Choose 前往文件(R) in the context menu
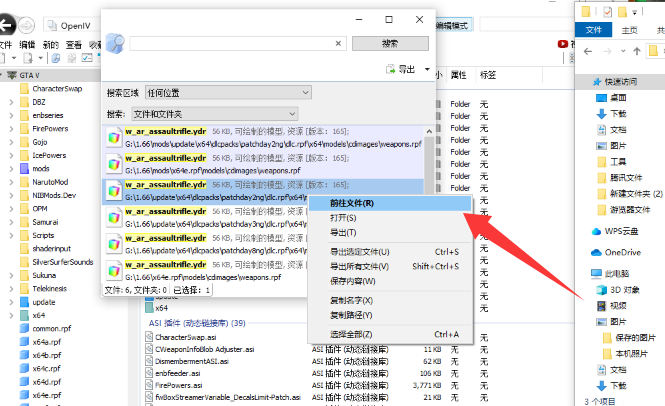The image size is (665, 406). point(390,203)
